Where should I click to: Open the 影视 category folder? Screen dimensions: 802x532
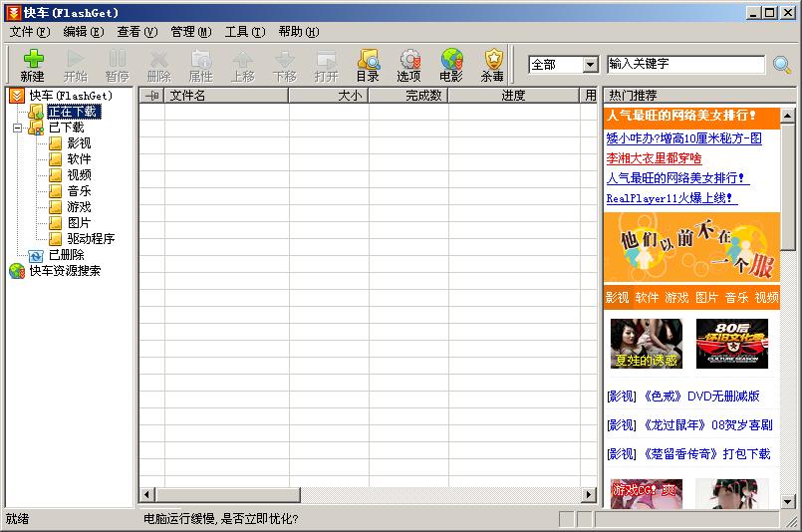[x=79, y=143]
